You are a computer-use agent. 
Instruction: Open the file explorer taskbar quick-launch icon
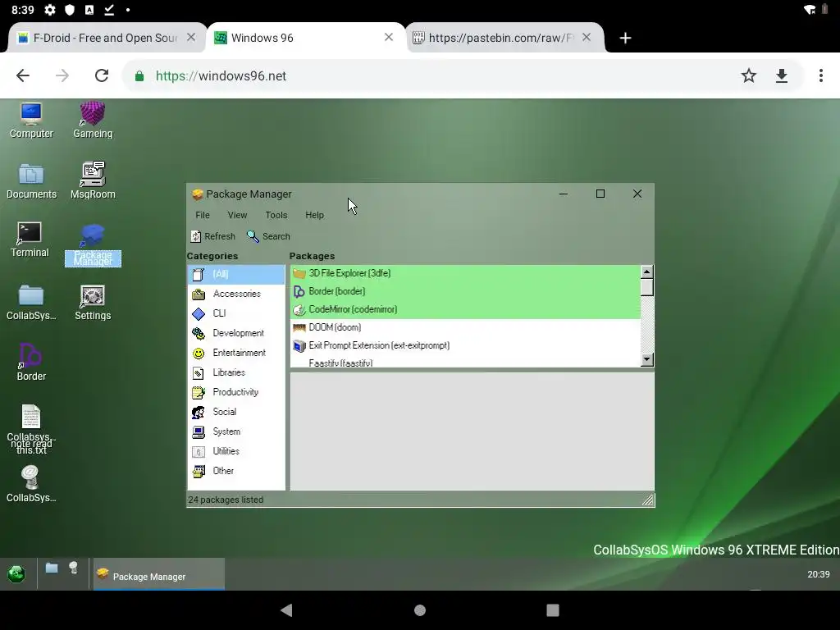point(52,568)
